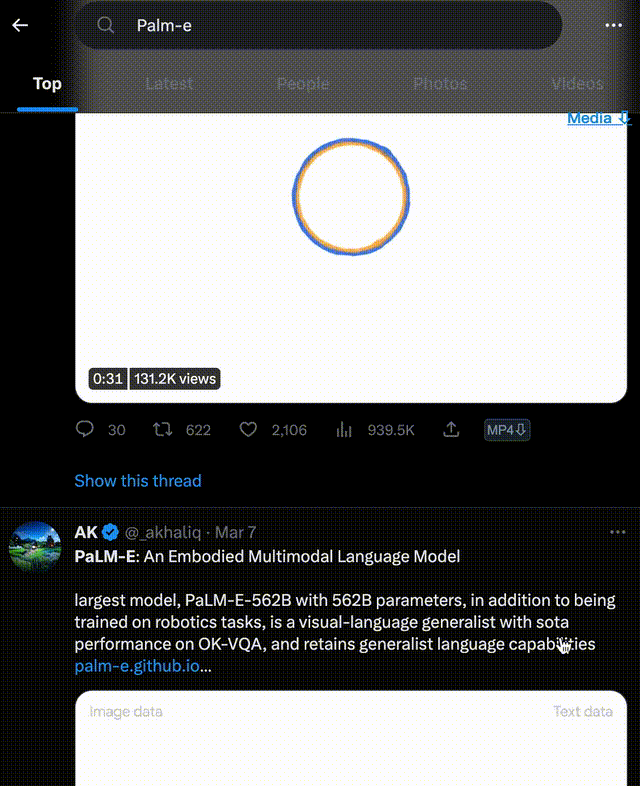This screenshot has width=640, height=786.
Task: Download video via MP4 button
Action: click(x=507, y=430)
